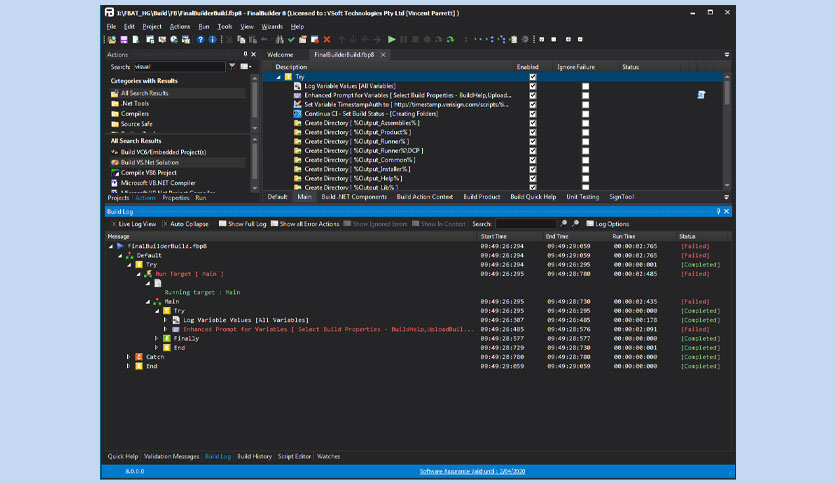Open the Project menu
Image resolution: width=836 pixels, height=484 pixels.
click(152, 27)
